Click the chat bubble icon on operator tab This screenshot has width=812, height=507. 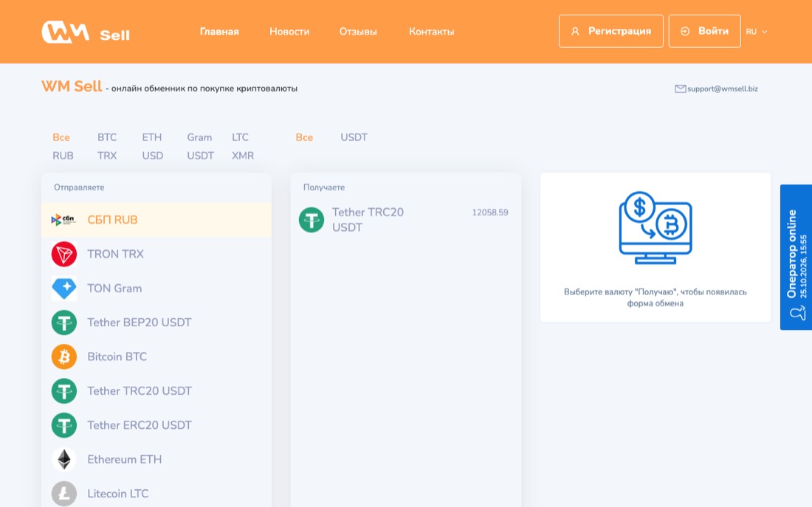[x=797, y=313]
